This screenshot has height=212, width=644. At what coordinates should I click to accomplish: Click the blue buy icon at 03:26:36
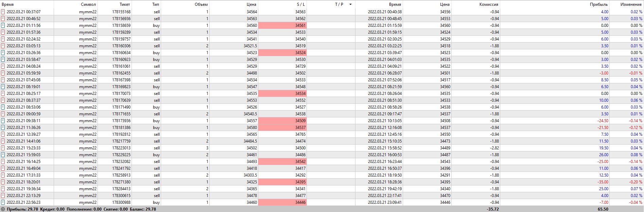click(3, 52)
